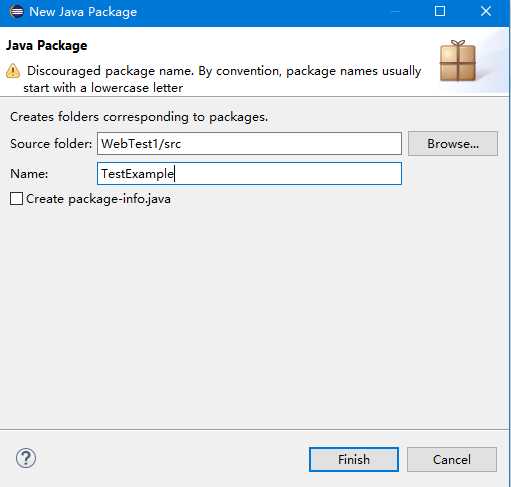The image size is (511, 487).
Task: Focus the Source folder field with WebTest1/src
Action: click(249, 144)
